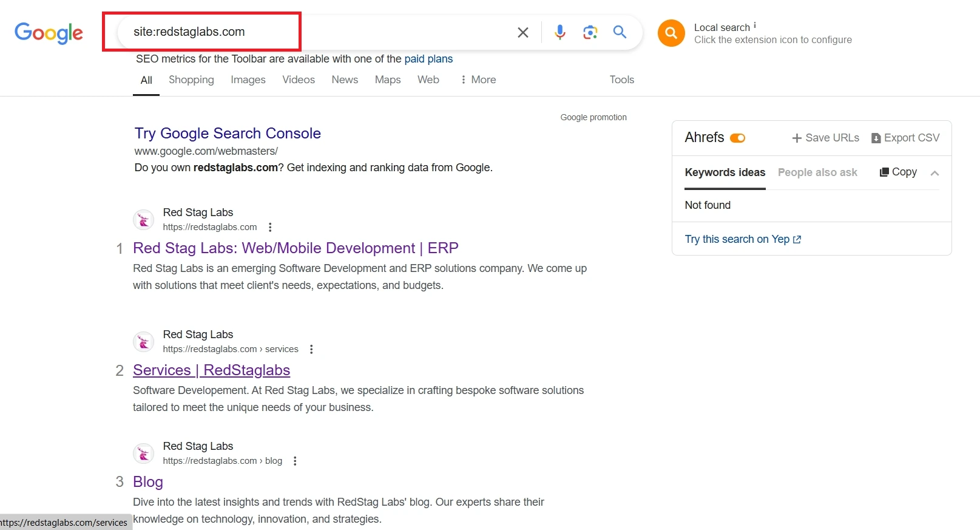Clear the search box with X icon
The width and height of the screenshot is (980, 530).
coord(522,32)
